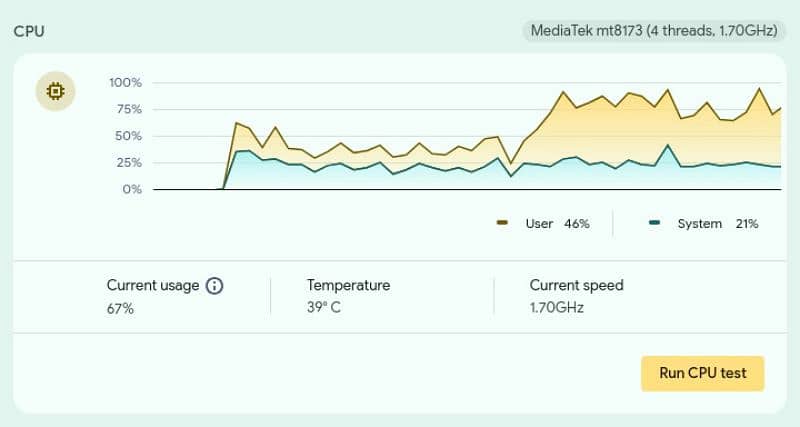Click the CPU chip icon
The image size is (800, 427).
55,92
